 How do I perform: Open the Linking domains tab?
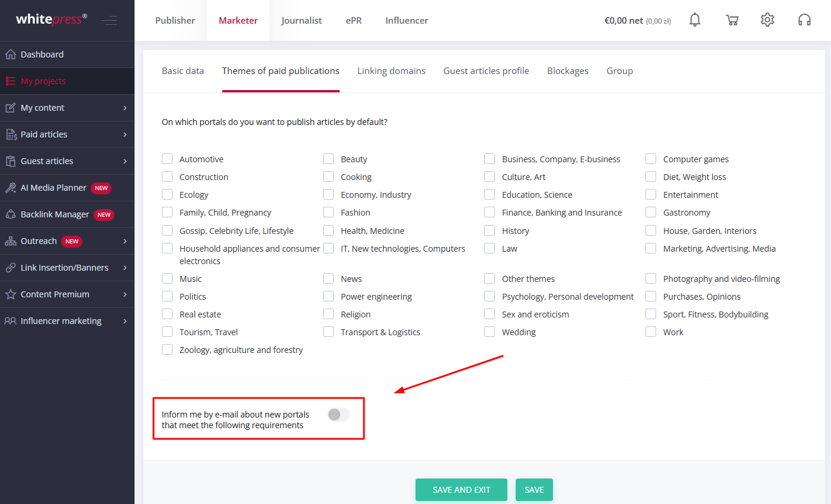(x=391, y=70)
